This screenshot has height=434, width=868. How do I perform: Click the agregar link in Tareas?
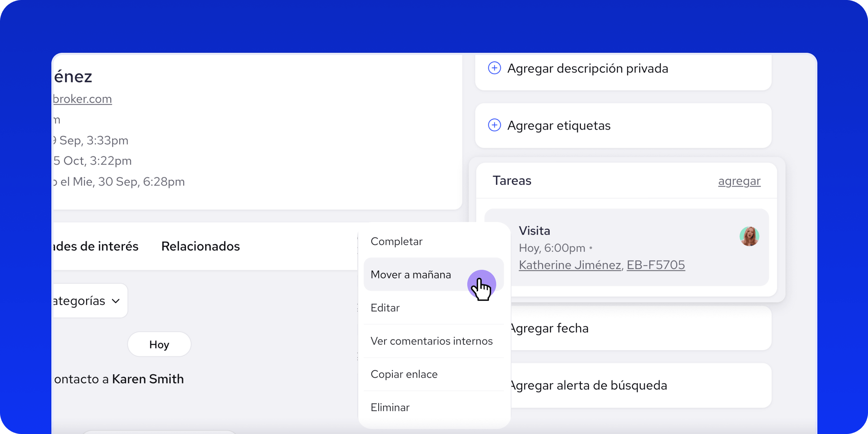pos(739,181)
